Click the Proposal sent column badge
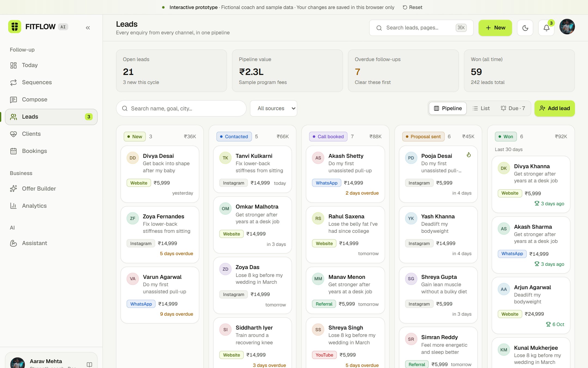Screen dimensions: 588x368 (x=423, y=137)
